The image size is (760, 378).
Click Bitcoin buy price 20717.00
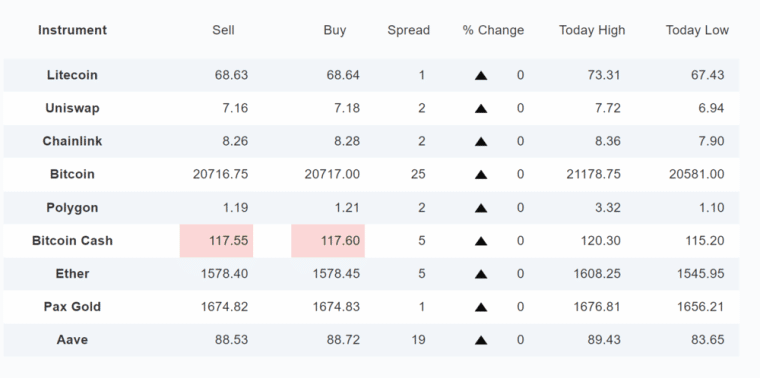point(332,174)
